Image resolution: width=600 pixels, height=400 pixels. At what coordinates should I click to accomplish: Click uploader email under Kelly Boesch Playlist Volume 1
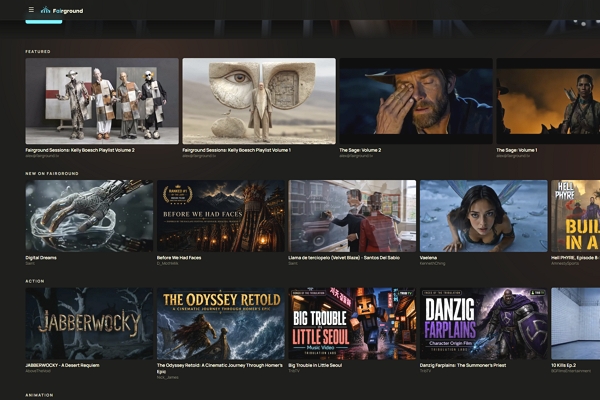click(199, 156)
